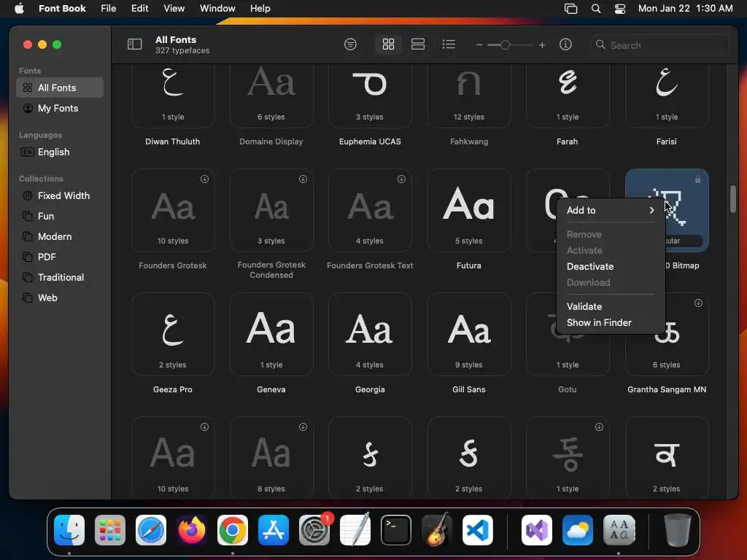Open the Help menu

pos(260,9)
